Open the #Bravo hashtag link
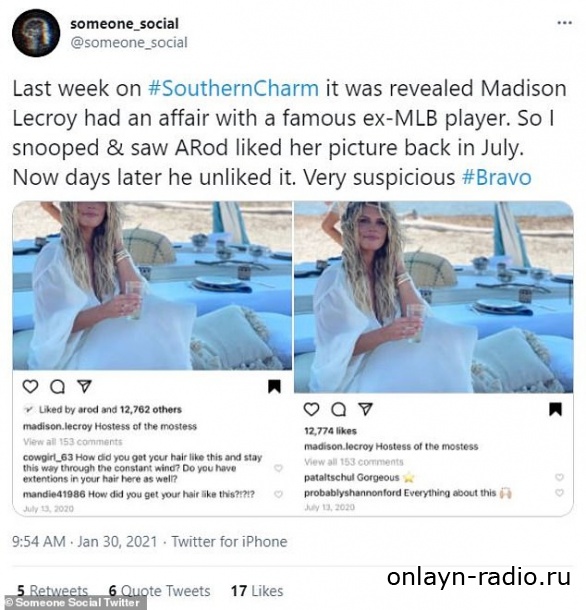The image size is (586, 610). [x=497, y=177]
